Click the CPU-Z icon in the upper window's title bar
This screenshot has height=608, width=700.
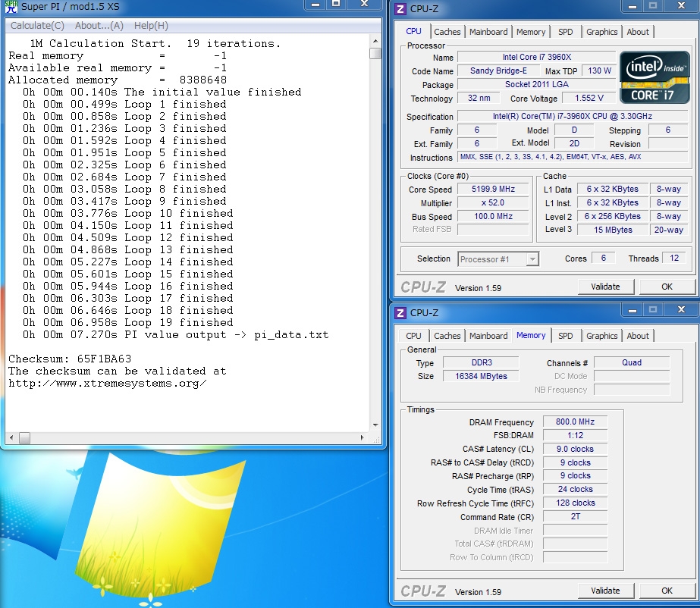pyautogui.click(x=400, y=9)
